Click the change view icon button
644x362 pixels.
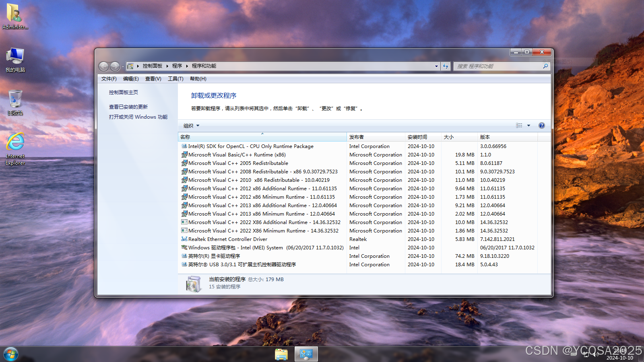(519, 125)
